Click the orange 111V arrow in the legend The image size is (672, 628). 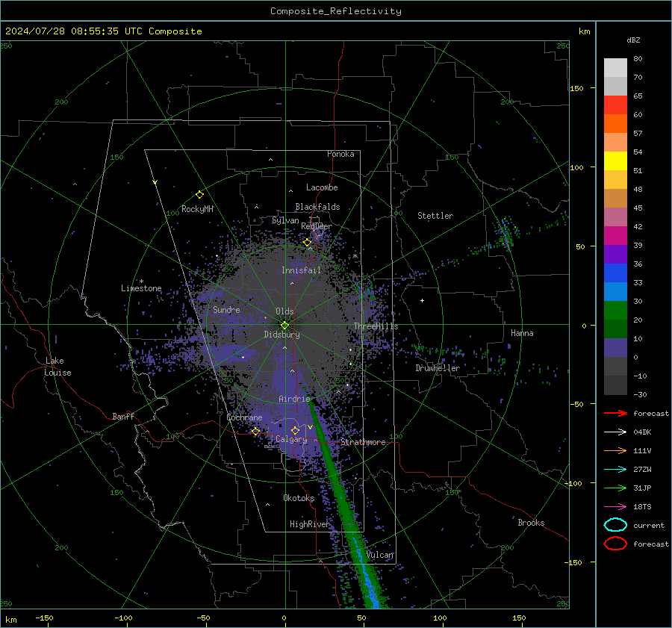(615, 450)
